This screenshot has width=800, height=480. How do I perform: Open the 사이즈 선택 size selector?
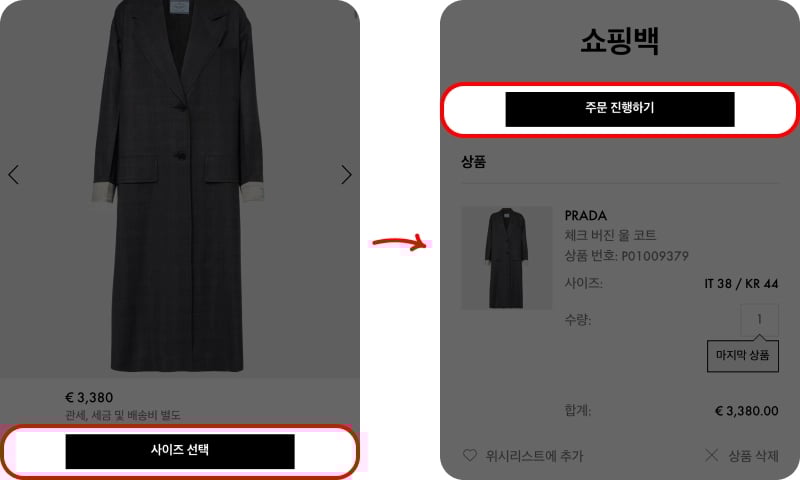180,451
